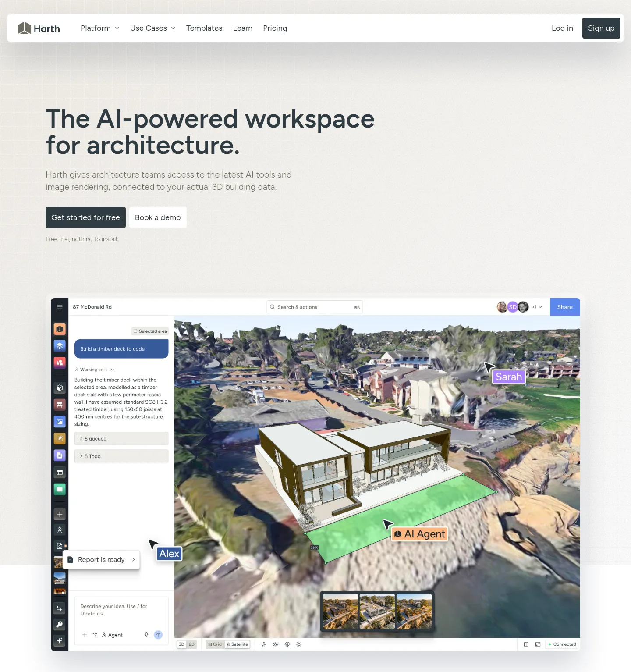Click the Sign up button

pos(601,28)
